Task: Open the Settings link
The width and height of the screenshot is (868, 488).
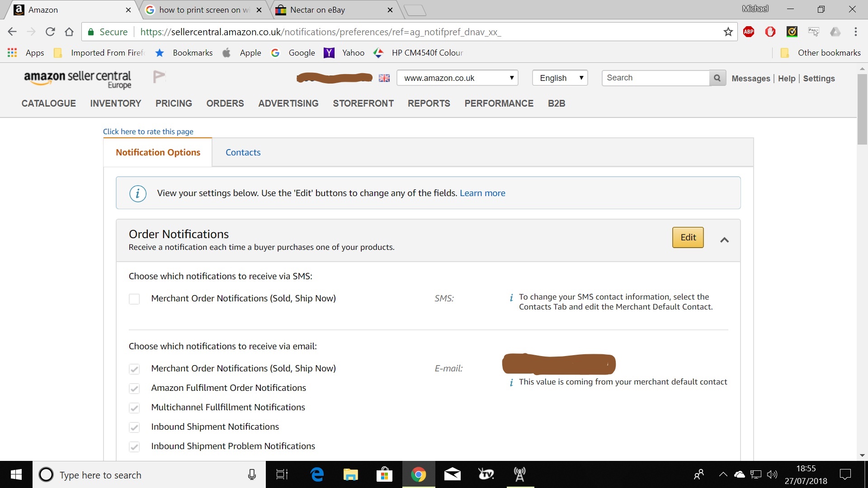Action: pyautogui.click(x=819, y=79)
